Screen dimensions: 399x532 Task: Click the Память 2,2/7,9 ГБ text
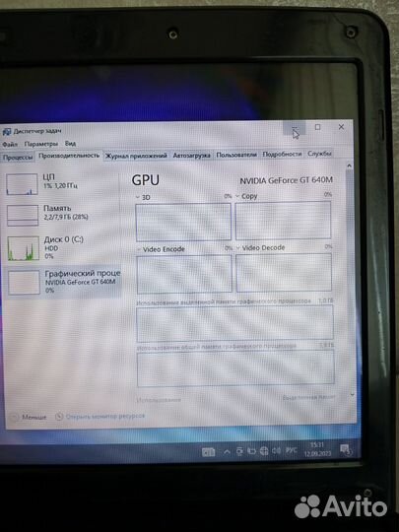(x=65, y=213)
